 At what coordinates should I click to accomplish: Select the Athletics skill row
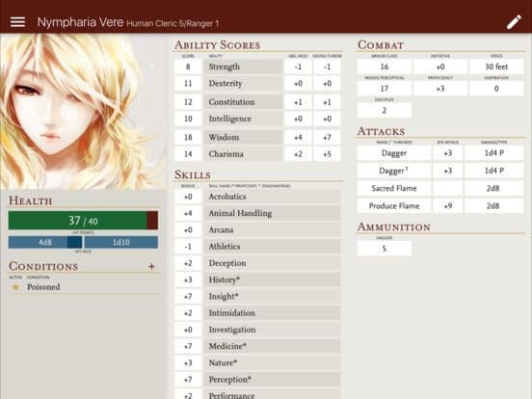[x=272, y=247]
